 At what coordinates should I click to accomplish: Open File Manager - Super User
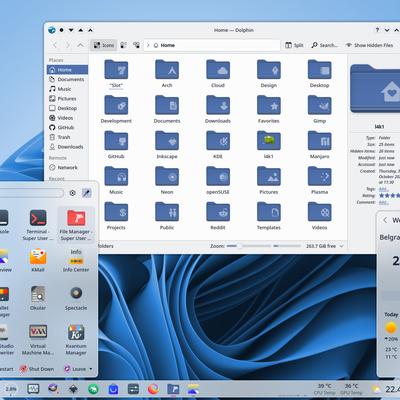(76, 225)
